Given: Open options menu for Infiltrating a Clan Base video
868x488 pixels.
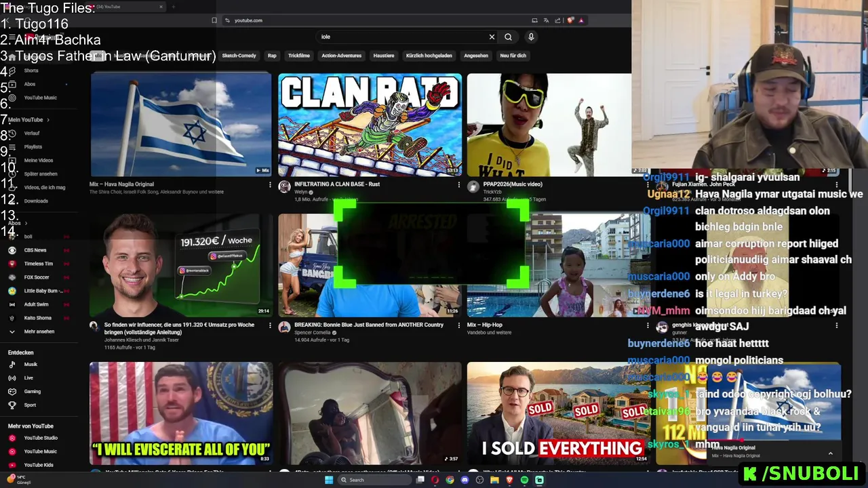Looking at the screenshot, I should click(x=458, y=184).
